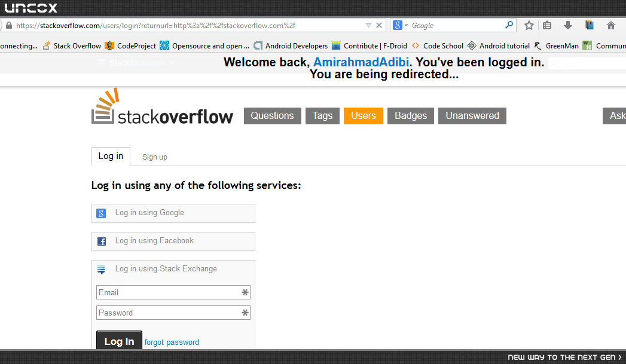This screenshot has width=626, height=364.
Task: Click the Stack Exchange bubble icon
Action: point(101,270)
